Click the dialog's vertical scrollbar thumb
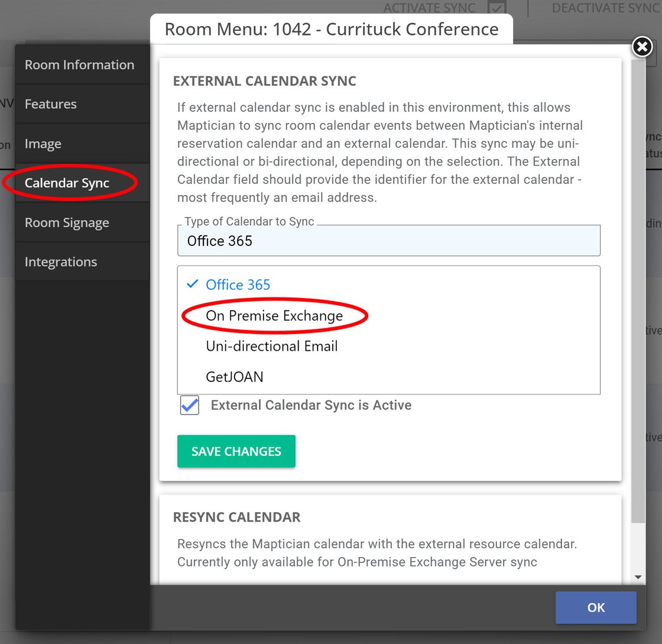 pyautogui.click(x=638, y=290)
